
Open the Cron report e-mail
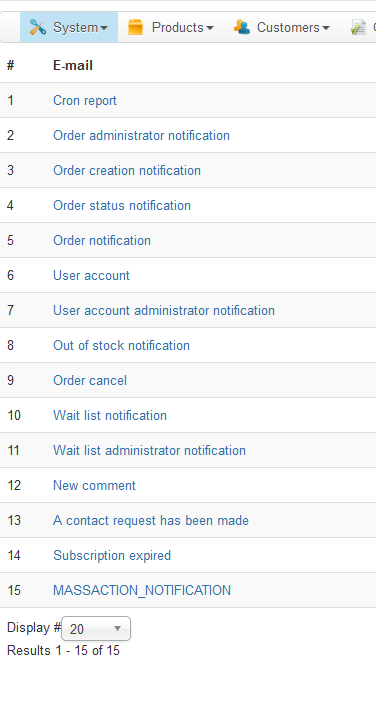[x=85, y=100]
